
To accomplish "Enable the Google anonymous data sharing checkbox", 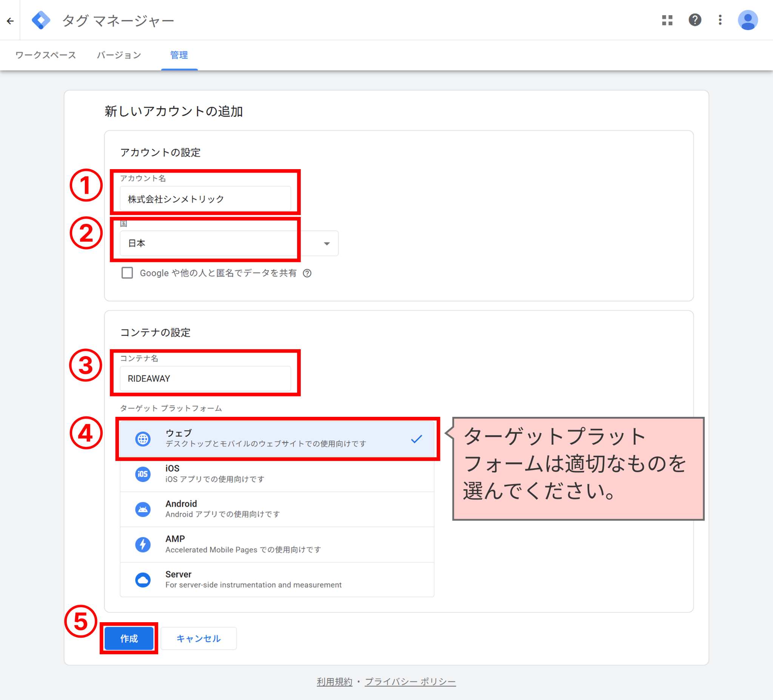I will [127, 273].
